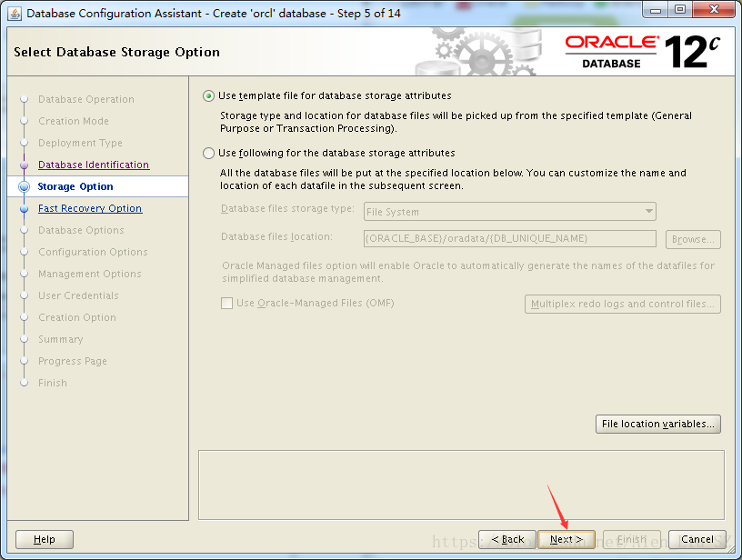Select 'Use template file for database storage attributes'

[x=208, y=96]
